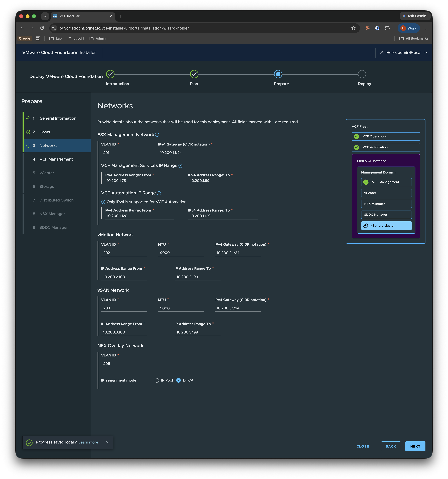This screenshot has width=448, height=479.
Task: Click the browser back arrow
Action: tap(22, 28)
